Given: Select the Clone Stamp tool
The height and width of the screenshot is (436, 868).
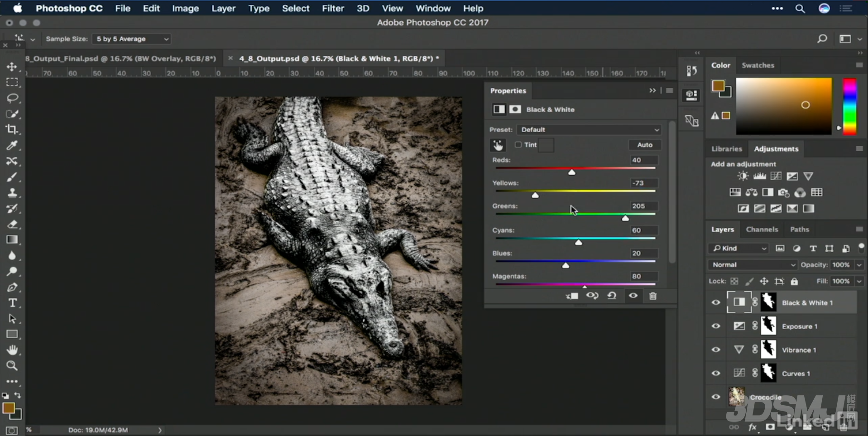Looking at the screenshot, I should [12, 193].
